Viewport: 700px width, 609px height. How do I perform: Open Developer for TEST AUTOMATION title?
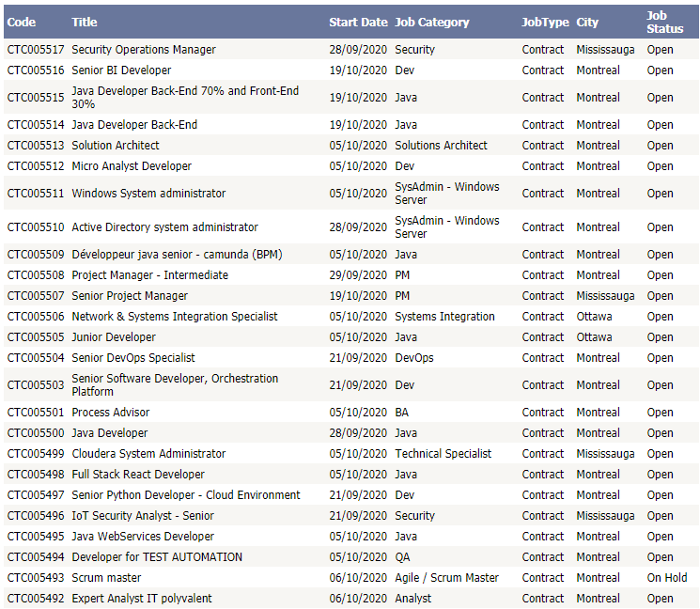coord(157,557)
